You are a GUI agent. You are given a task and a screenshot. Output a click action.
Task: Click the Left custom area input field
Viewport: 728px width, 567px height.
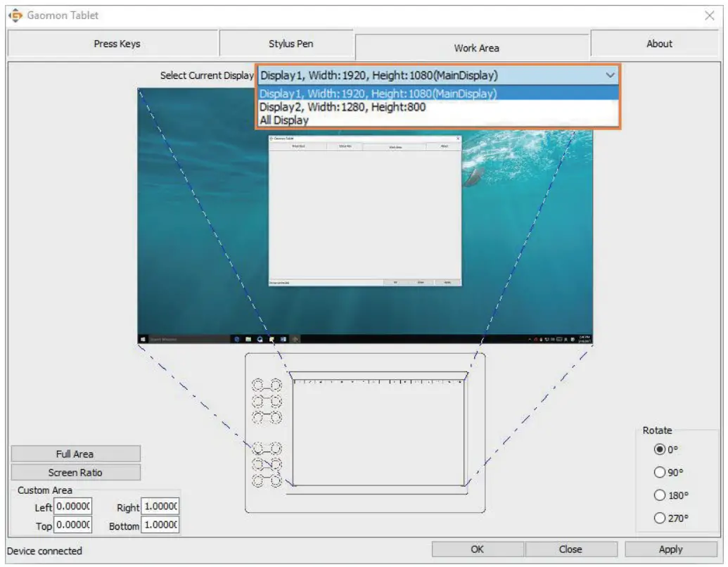73,507
